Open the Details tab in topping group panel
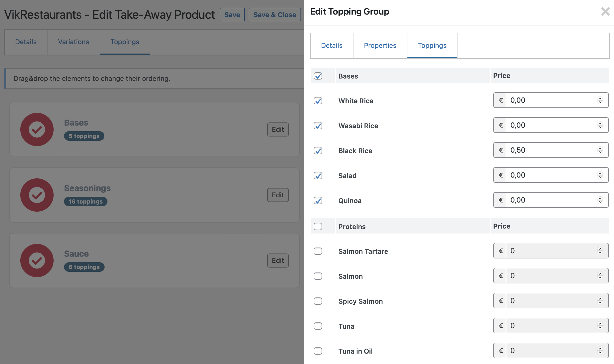This screenshot has width=614, height=364. (332, 45)
